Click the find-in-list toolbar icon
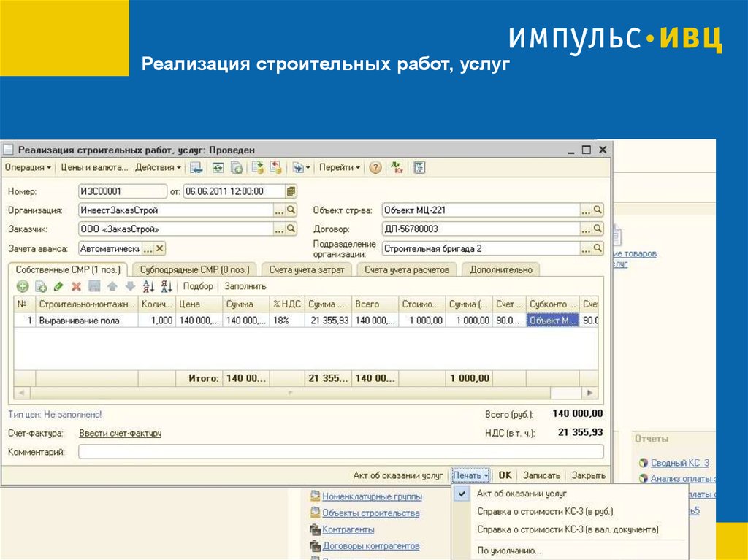 (x=196, y=167)
